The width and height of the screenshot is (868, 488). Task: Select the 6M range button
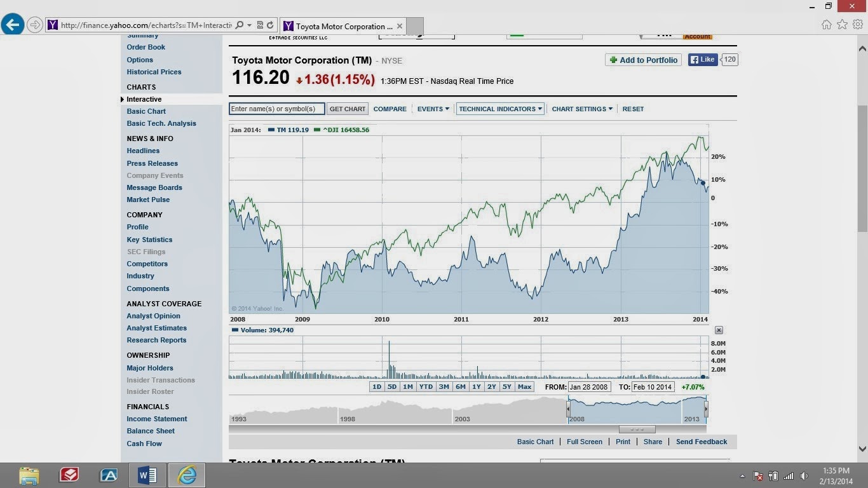click(x=460, y=387)
